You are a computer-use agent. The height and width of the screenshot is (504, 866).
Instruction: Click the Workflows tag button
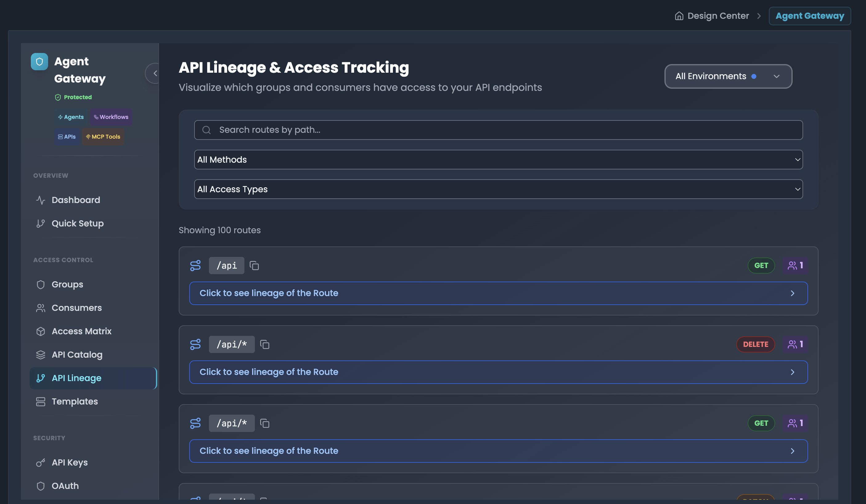tap(111, 117)
